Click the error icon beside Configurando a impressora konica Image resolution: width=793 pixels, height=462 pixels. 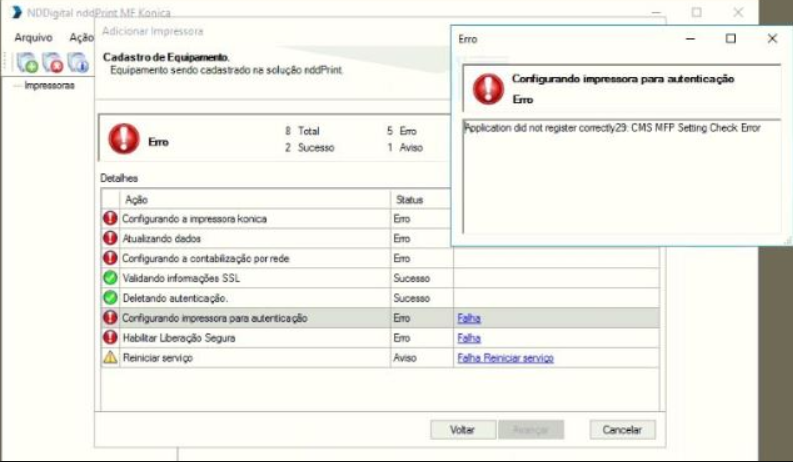pyautogui.click(x=110, y=218)
